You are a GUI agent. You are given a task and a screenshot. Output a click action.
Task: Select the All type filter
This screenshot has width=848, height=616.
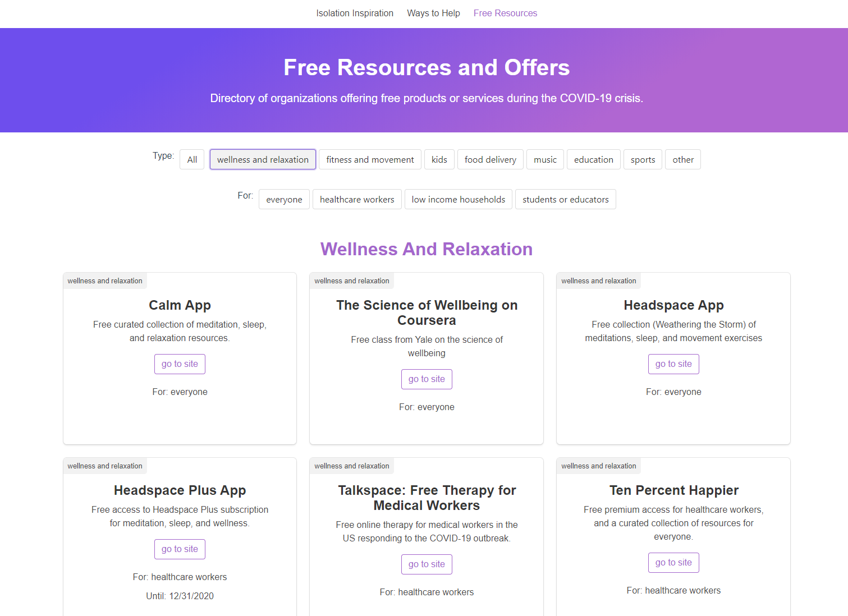(192, 159)
